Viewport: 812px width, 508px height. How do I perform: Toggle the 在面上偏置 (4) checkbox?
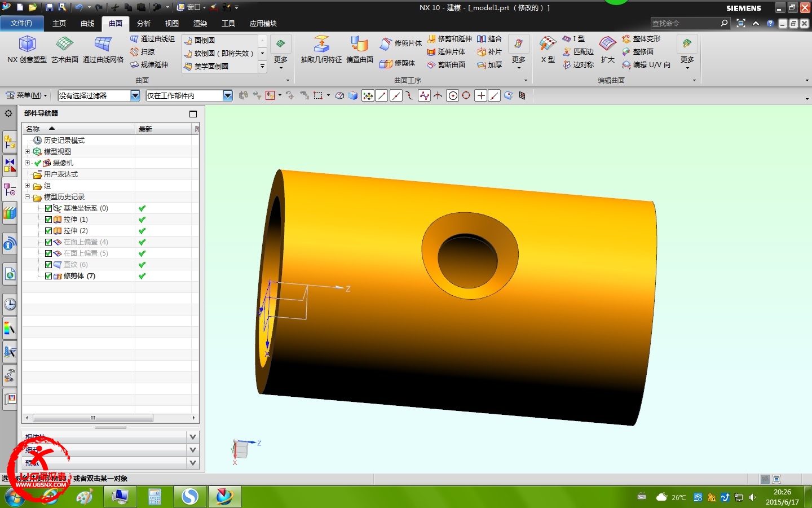pyautogui.click(x=48, y=242)
